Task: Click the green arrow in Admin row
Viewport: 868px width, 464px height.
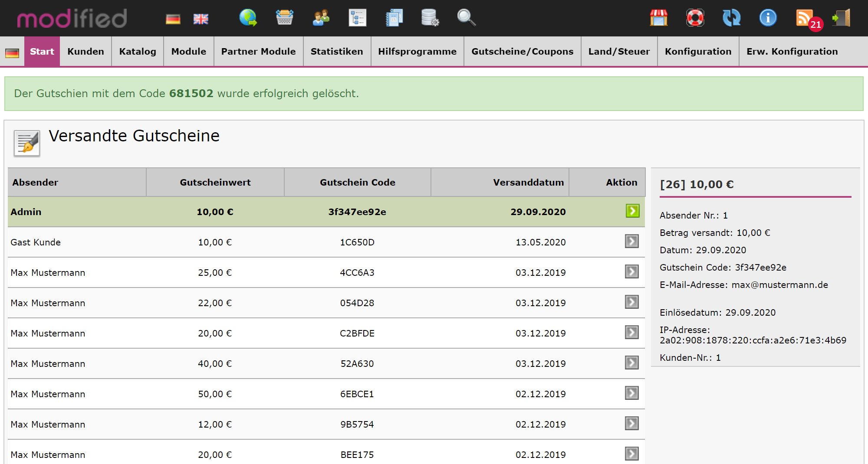Action: (x=632, y=211)
